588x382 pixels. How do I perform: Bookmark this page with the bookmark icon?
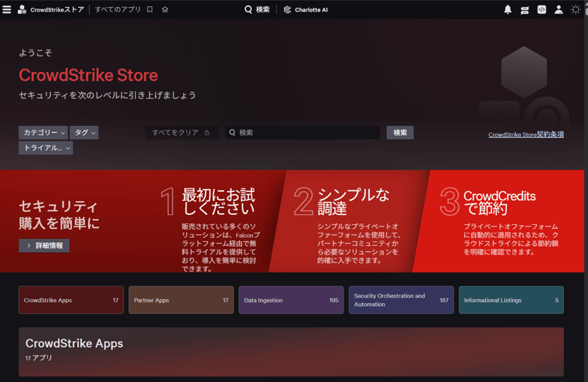(x=149, y=9)
